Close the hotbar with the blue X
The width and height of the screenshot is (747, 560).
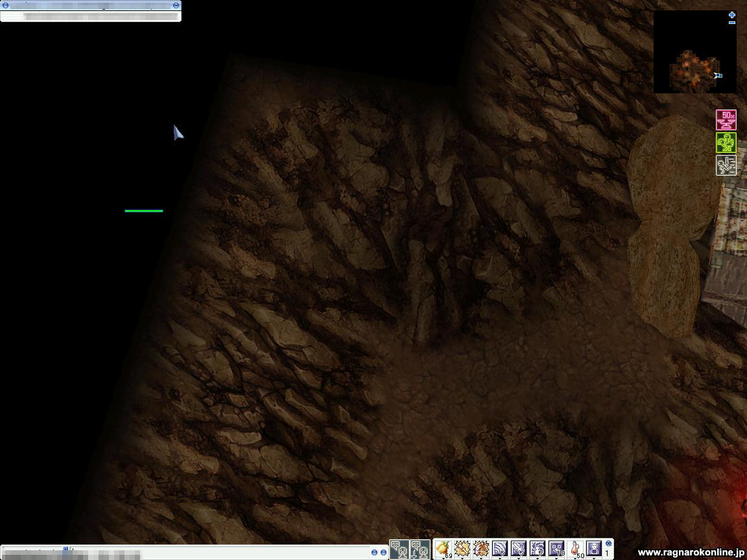point(608,543)
